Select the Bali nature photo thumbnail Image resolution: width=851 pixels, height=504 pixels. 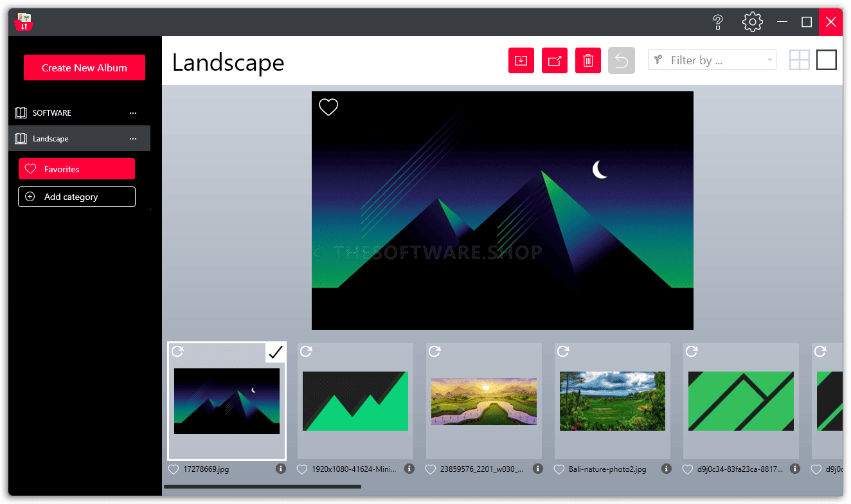coord(613,401)
